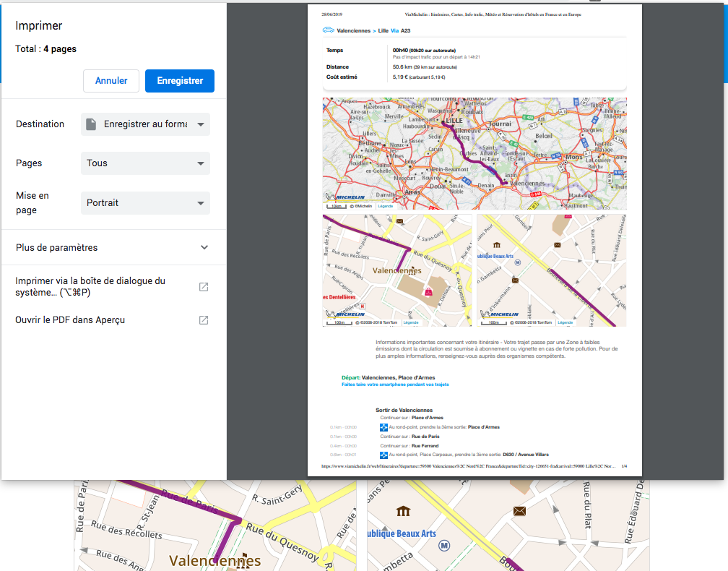Click 'Départ: Valenciennes, Place d'Armes' text
The image size is (728, 571).
[388, 378]
